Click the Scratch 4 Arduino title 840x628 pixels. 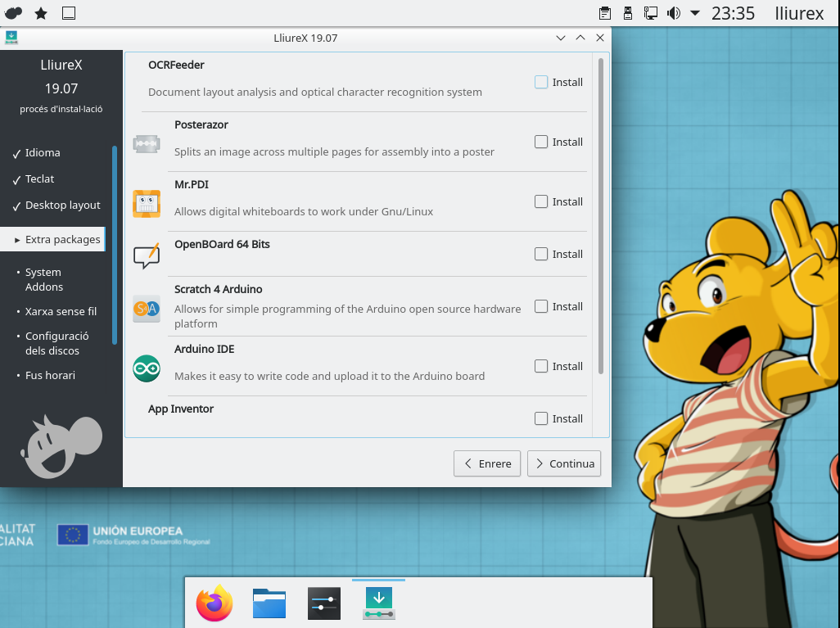[218, 289]
